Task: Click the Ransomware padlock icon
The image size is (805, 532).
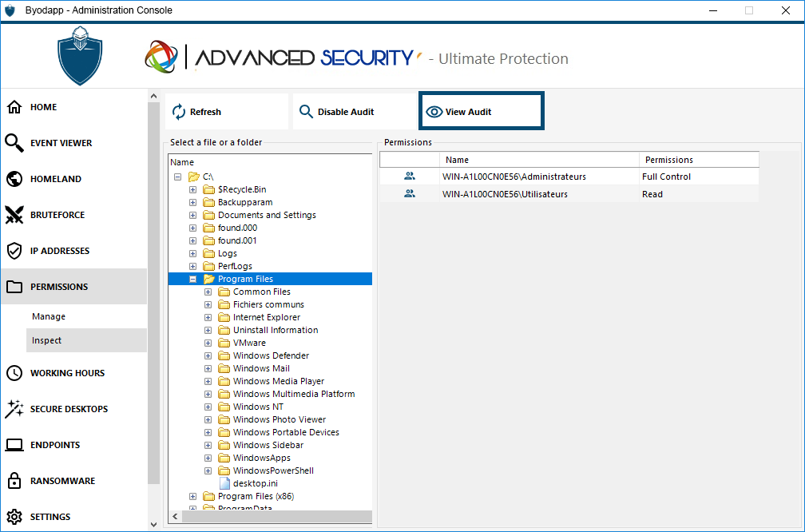Action: click(x=14, y=481)
